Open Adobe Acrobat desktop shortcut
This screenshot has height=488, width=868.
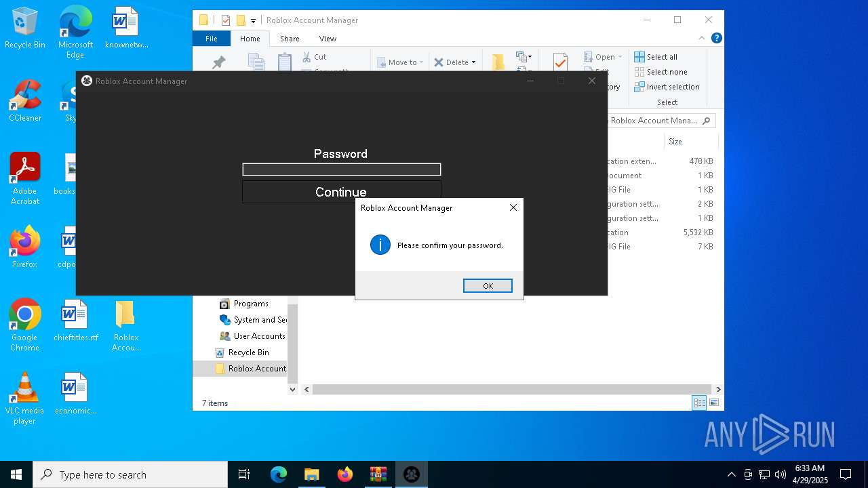coord(25,179)
